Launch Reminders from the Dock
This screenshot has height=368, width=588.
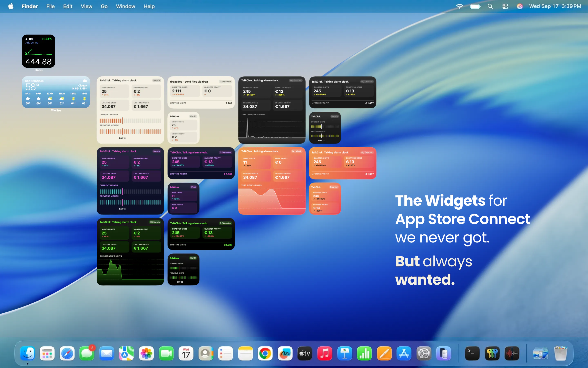pyautogui.click(x=225, y=353)
